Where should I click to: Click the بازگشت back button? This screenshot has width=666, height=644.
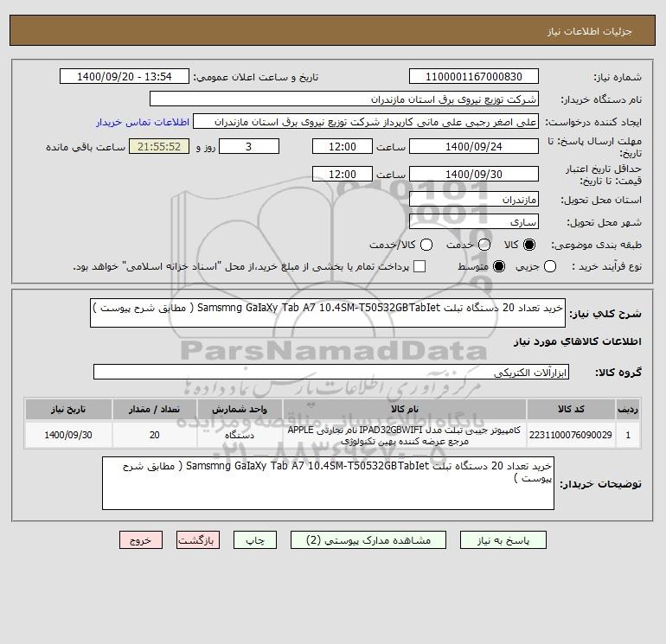click(x=198, y=540)
